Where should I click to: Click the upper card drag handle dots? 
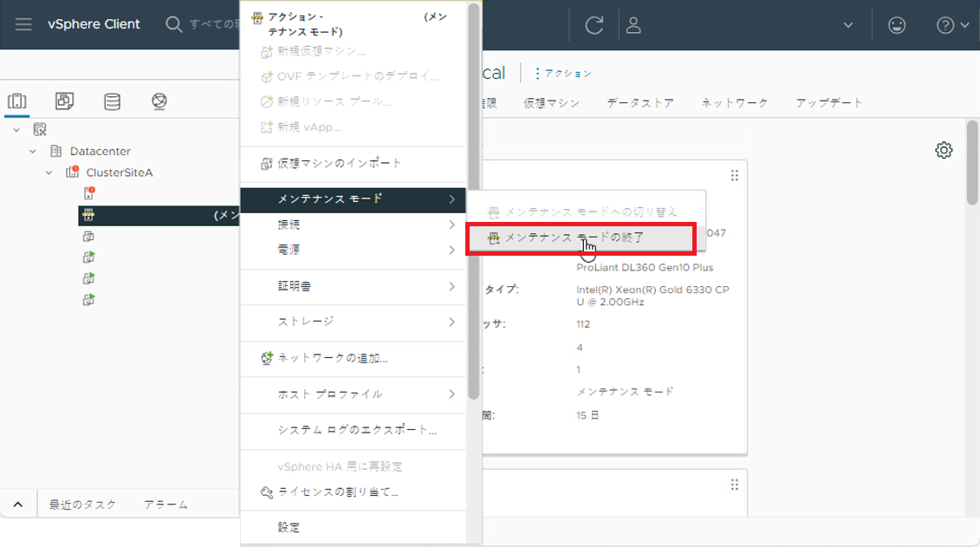tap(735, 176)
